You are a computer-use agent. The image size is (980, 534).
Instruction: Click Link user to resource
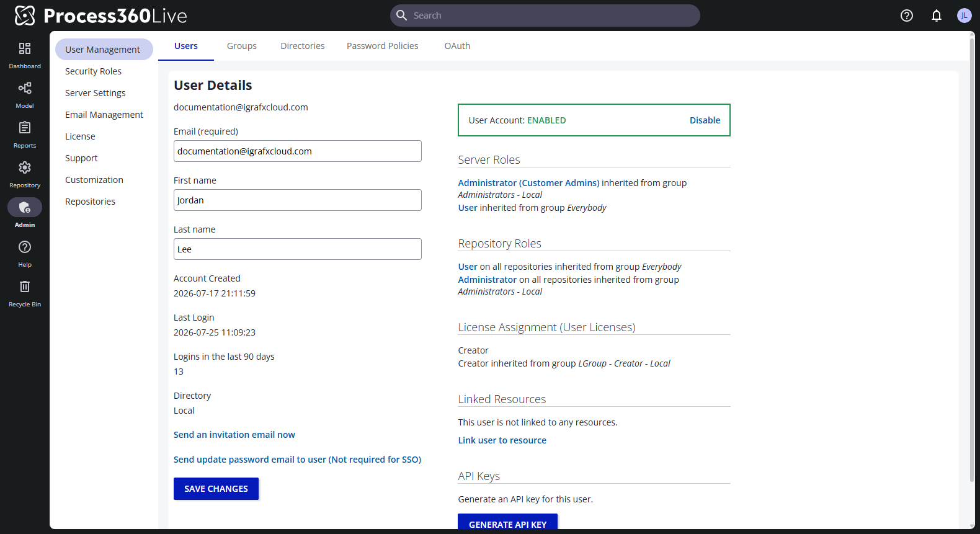point(502,440)
